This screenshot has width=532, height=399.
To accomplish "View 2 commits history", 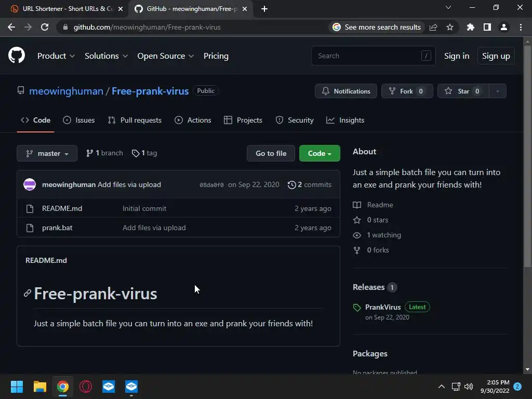I will click(x=310, y=184).
